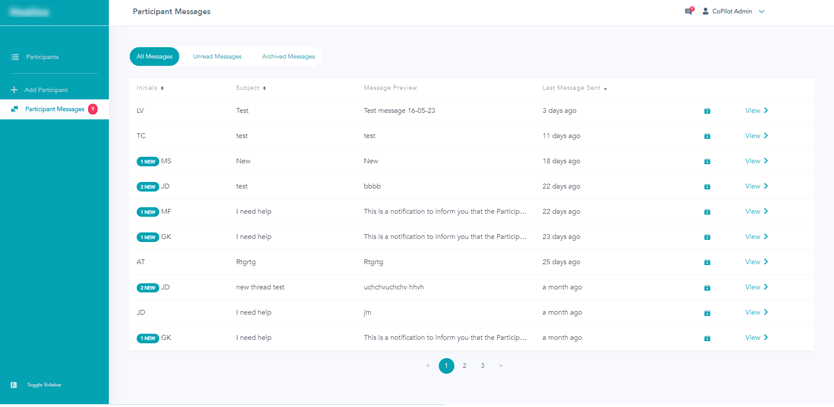Expand the CoPilot Admin dropdown chevron

point(762,12)
